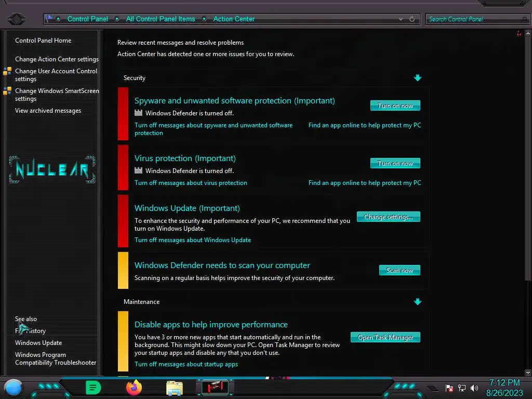Open File Explorer from the taskbar
This screenshot has height=399, width=532.
(x=175, y=388)
